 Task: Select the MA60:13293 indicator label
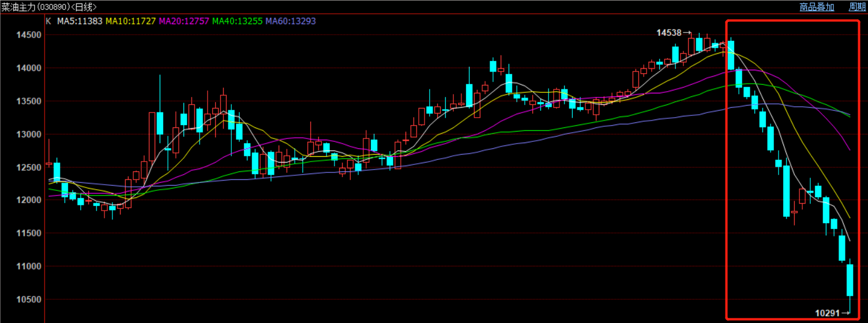click(291, 21)
